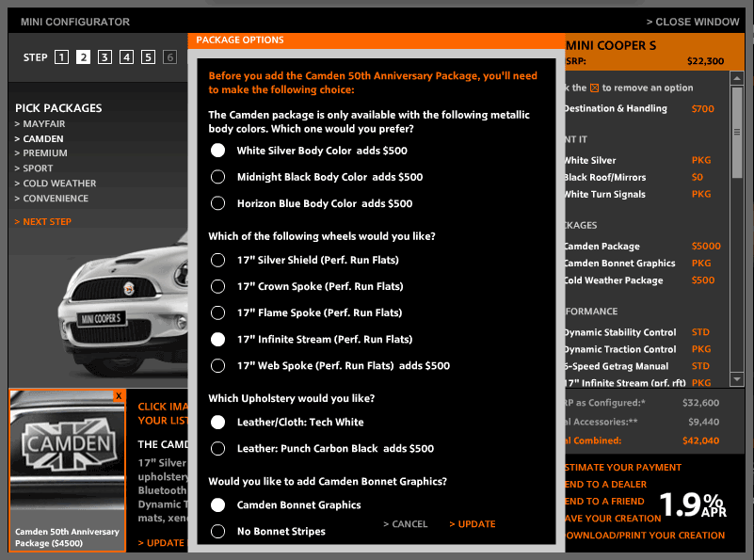
Task: Choose 17" Silver Shield wheels
Action: tap(217, 260)
